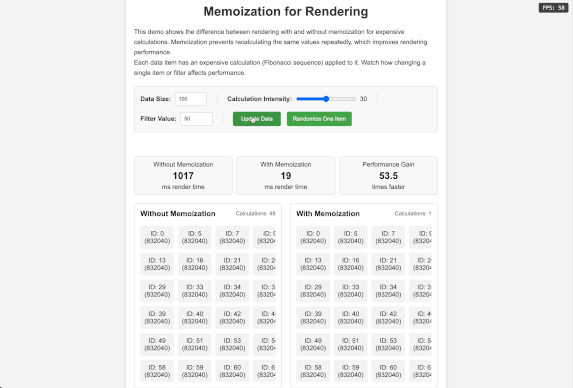Click ID: 21 tile in With Memoization
The image size is (573, 388).
[x=388, y=264]
